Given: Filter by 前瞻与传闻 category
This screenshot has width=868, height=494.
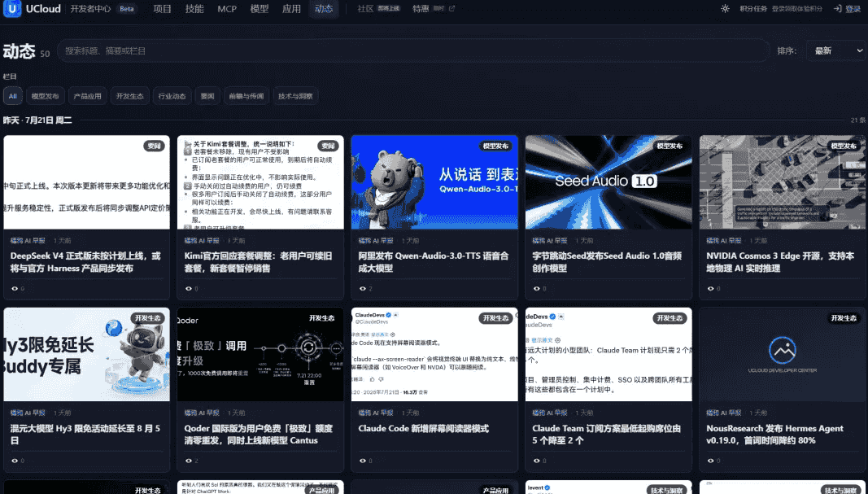Looking at the screenshot, I should tap(246, 96).
